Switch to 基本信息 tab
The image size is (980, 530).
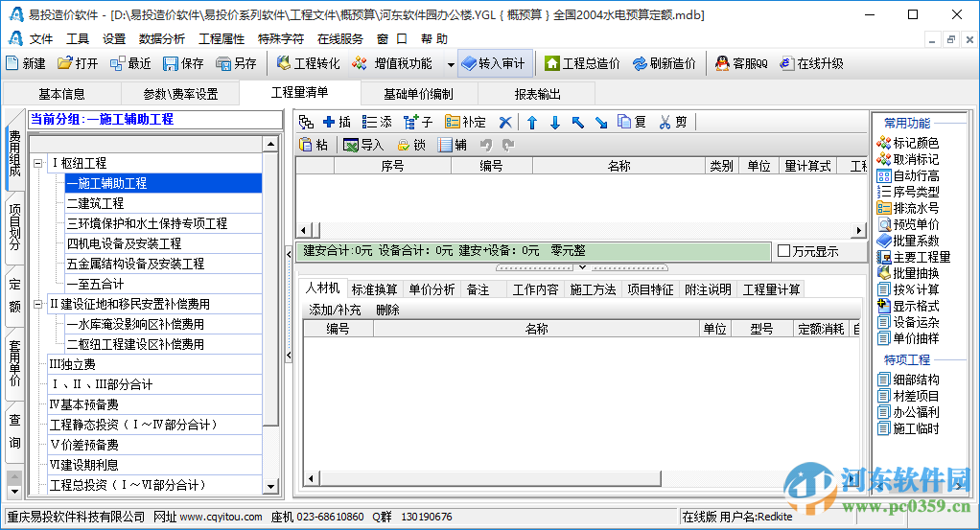[x=61, y=94]
